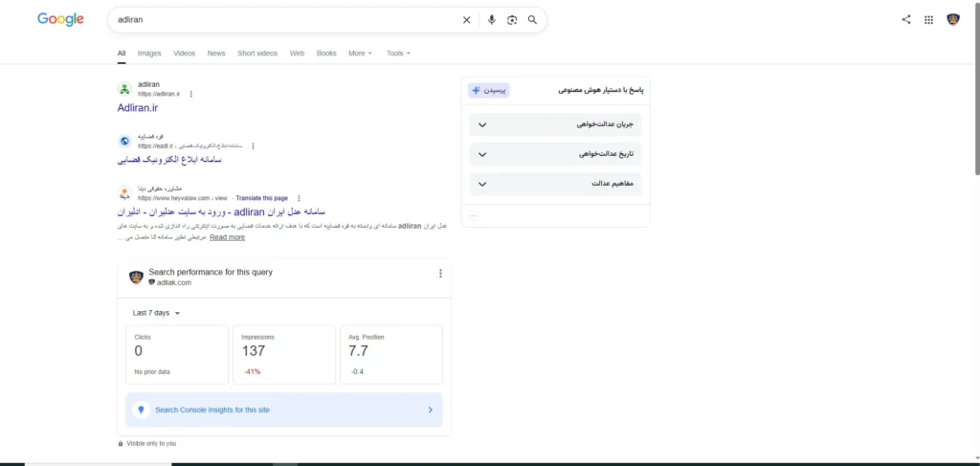Switch to the Videos tab

coord(185,54)
